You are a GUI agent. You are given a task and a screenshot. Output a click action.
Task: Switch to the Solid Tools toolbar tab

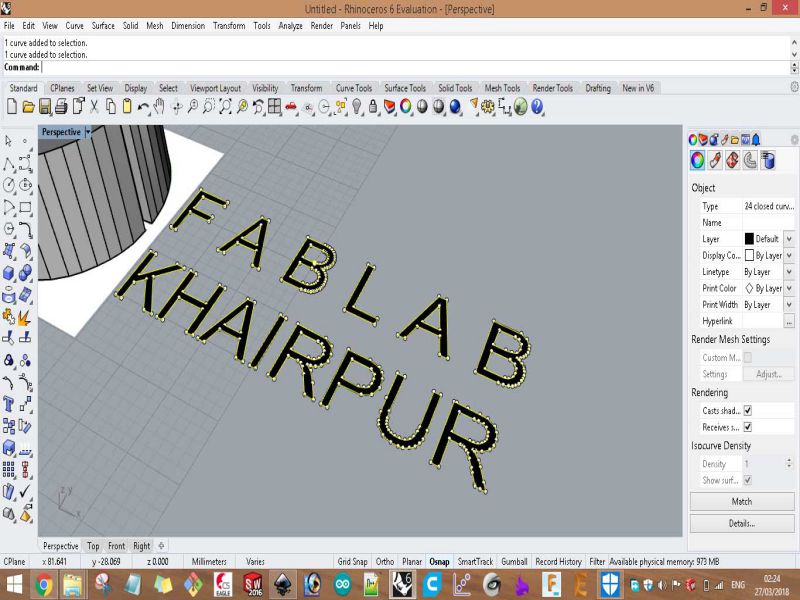point(455,88)
